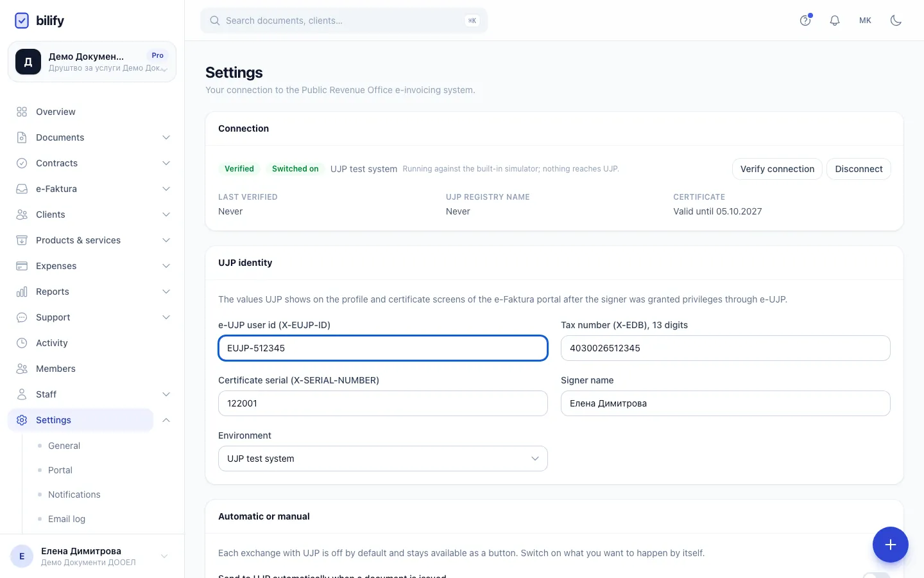Expand the e-Faktura submenu chevron
The width and height of the screenshot is (924, 578).
pos(166,189)
